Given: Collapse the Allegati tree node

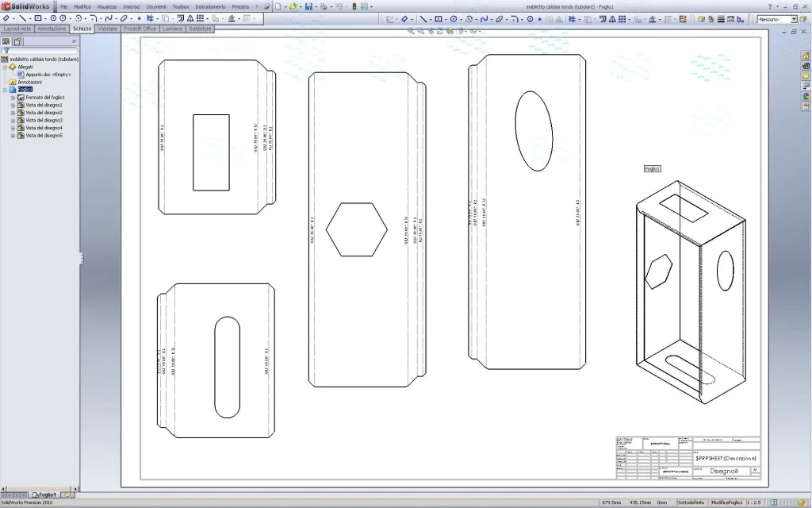Looking at the screenshot, I should pyautogui.click(x=6, y=67).
